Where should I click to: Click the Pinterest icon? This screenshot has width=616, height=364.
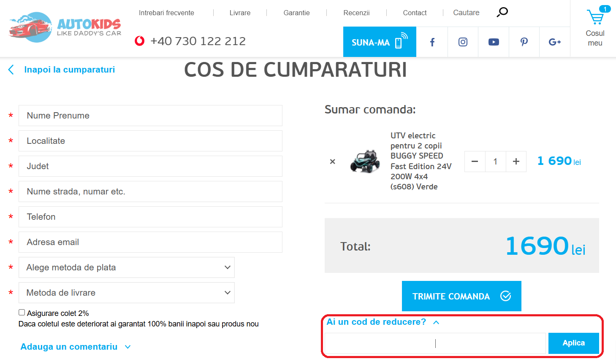coord(524,42)
